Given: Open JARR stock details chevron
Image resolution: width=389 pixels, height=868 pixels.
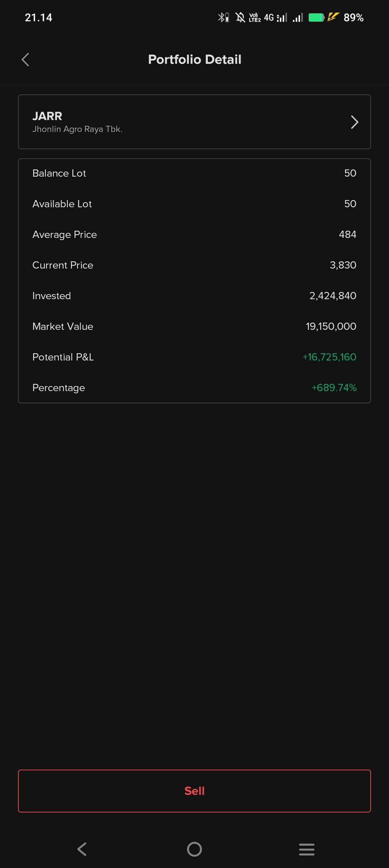Looking at the screenshot, I should 354,122.
